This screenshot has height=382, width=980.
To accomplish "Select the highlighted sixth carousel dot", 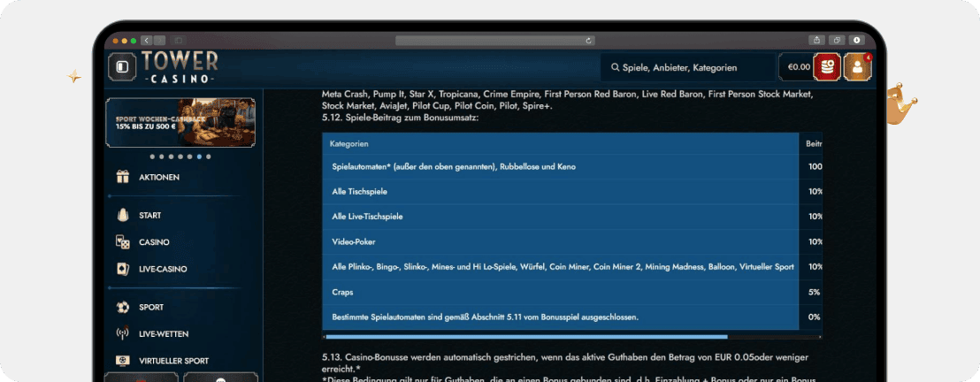I will tap(199, 157).
